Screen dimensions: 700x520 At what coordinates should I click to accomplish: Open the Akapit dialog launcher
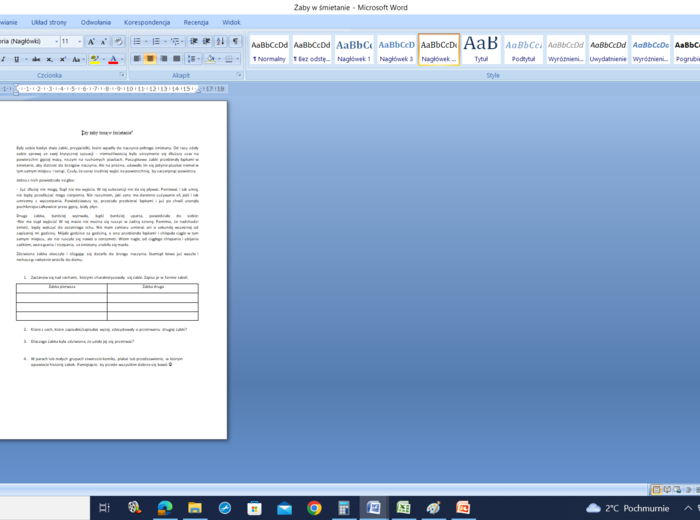click(x=238, y=75)
